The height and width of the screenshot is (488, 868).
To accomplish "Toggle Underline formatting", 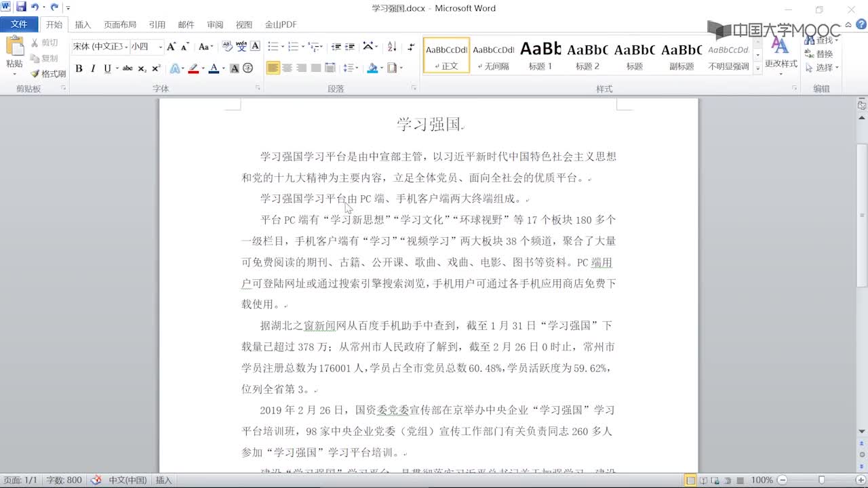I will (x=108, y=68).
